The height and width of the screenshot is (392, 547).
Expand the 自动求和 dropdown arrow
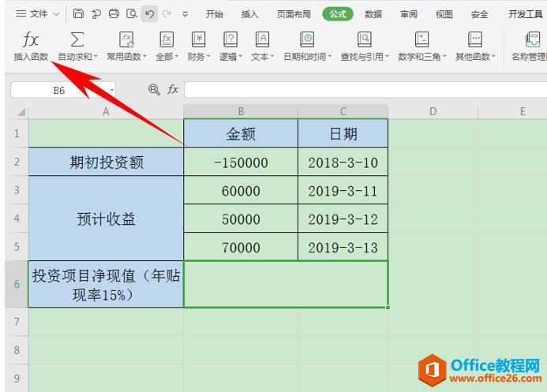[x=96, y=57]
